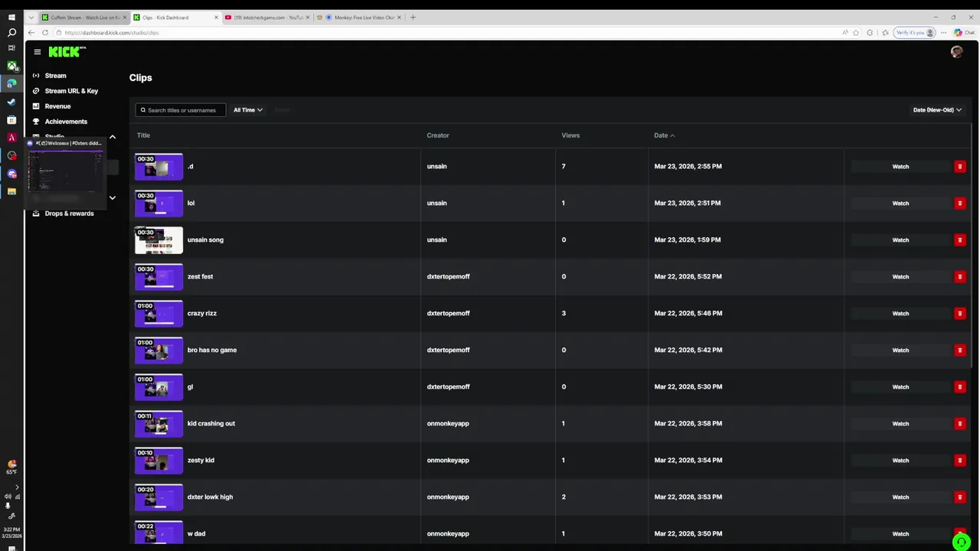Click the Views column header
This screenshot has height=551, width=980.
pos(570,135)
